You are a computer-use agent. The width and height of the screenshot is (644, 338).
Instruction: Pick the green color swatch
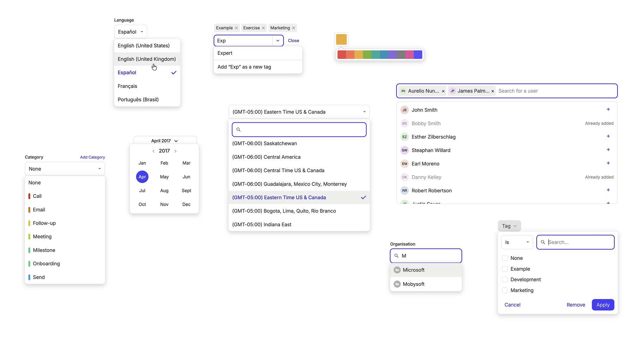click(367, 55)
